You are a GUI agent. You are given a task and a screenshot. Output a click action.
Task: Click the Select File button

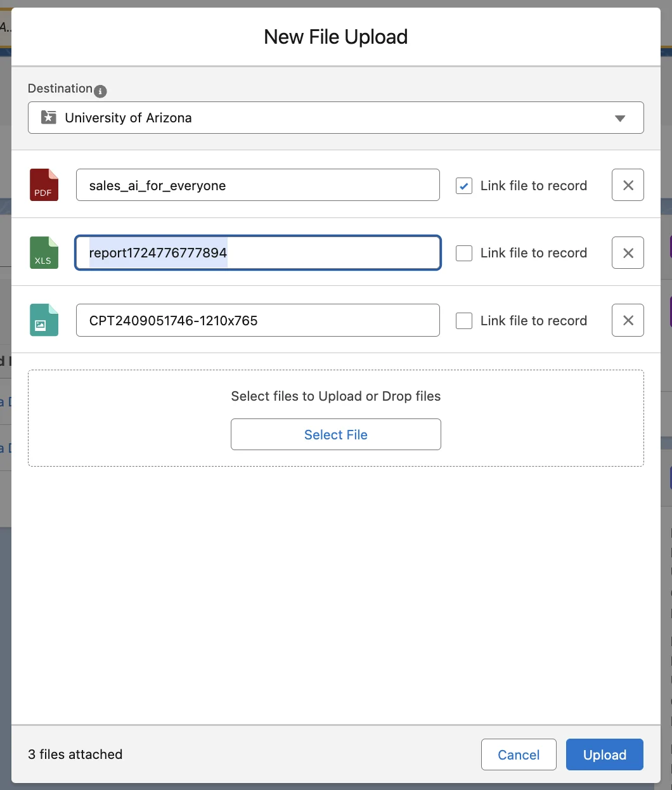pos(336,434)
